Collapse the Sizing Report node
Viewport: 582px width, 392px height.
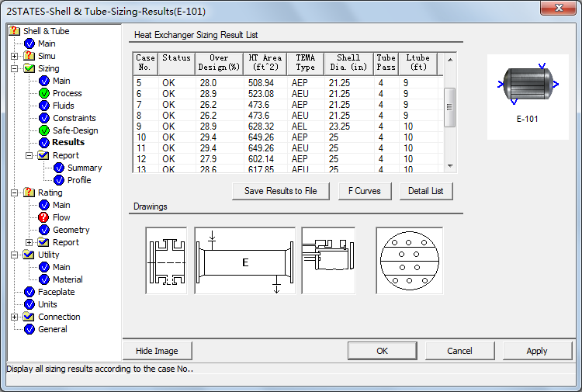29,155
